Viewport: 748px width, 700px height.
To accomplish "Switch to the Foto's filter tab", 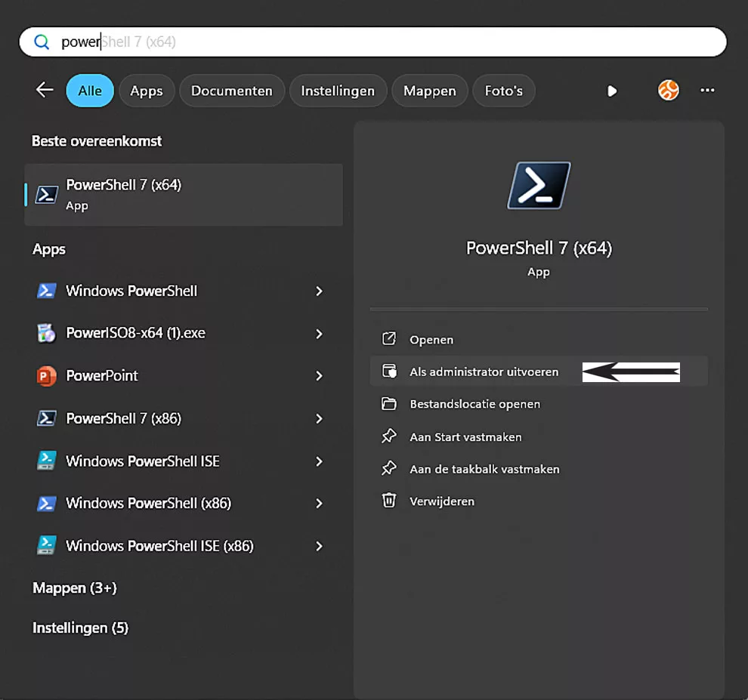I will pyautogui.click(x=504, y=91).
